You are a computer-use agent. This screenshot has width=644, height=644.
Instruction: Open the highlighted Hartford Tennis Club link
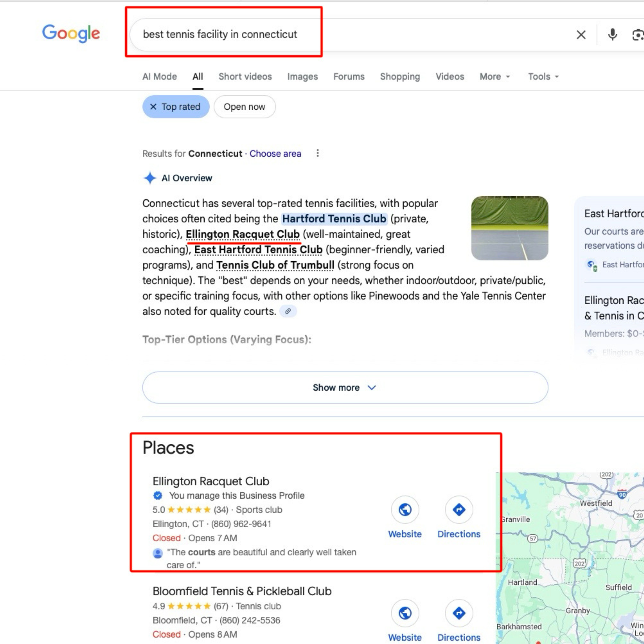point(334,219)
